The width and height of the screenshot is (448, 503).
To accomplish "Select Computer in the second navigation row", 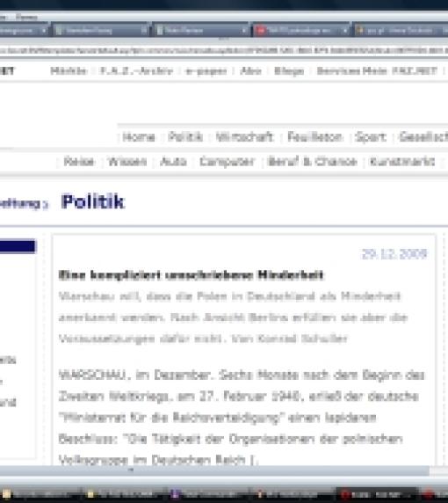I will coord(227,161).
